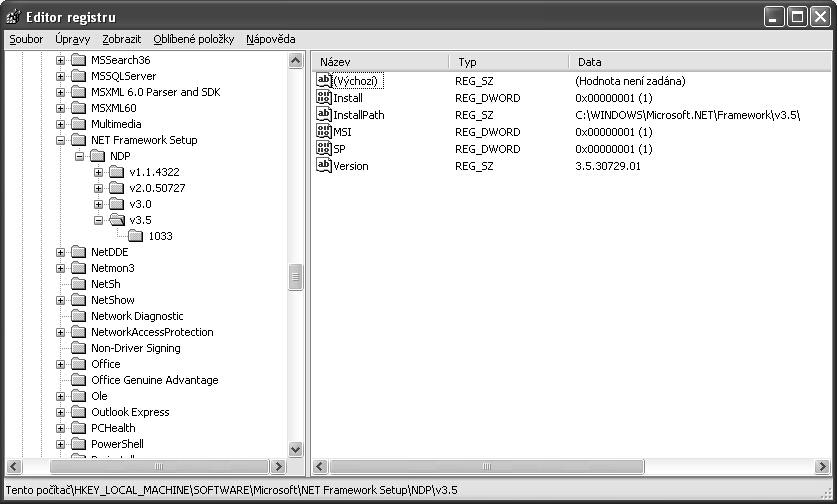This screenshot has height=504, width=837.
Task: Click the open v3.5 folder icon
Action: coord(117,220)
